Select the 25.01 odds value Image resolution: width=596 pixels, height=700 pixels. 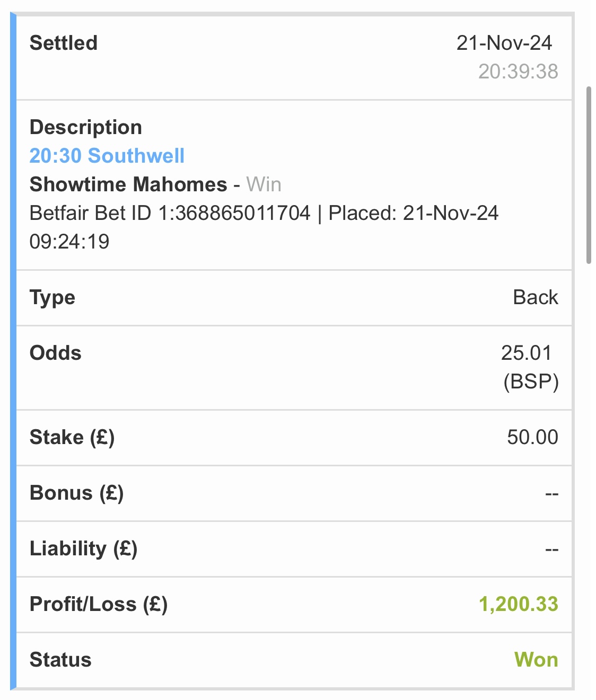[x=526, y=353]
